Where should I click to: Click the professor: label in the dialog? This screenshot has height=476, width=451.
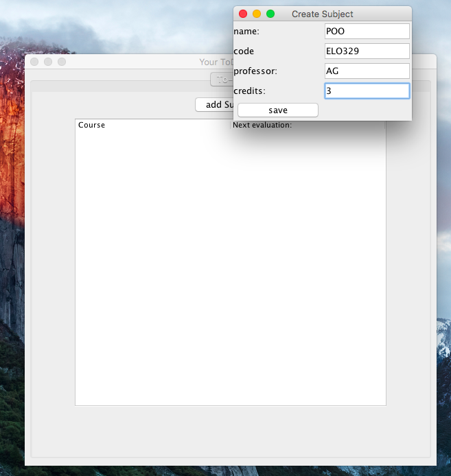(255, 71)
